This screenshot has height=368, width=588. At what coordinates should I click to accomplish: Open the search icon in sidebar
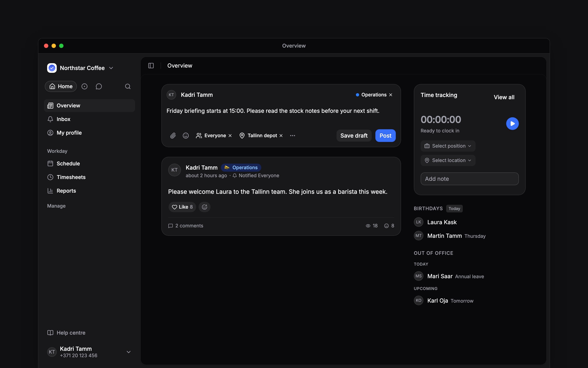point(128,86)
